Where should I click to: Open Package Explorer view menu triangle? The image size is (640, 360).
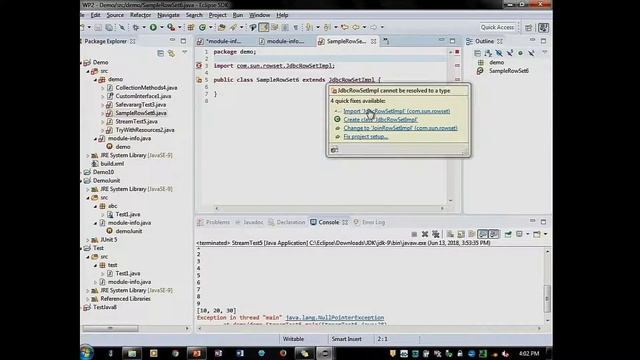pyautogui.click(x=185, y=53)
